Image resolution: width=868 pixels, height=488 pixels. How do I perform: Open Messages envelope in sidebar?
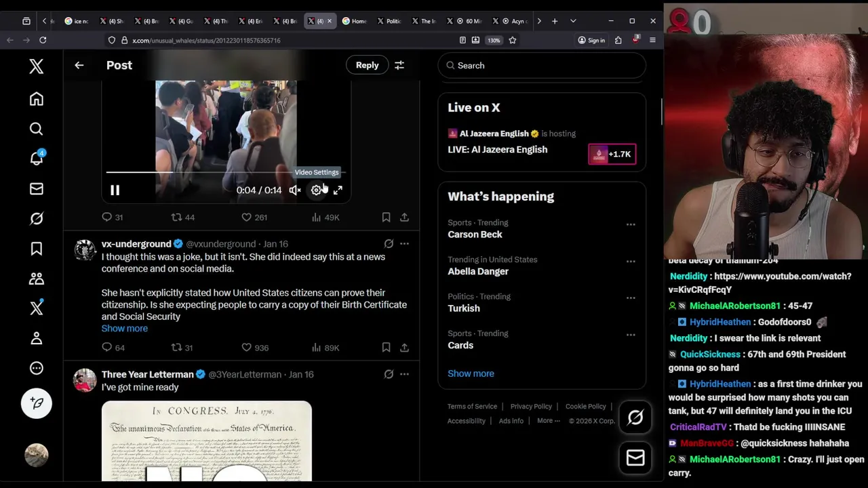pos(37,188)
